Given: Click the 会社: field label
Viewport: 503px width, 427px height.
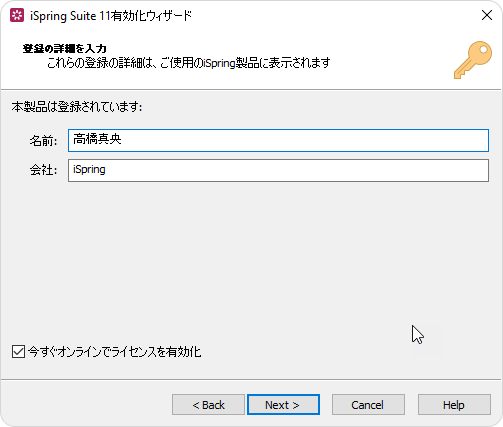Looking at the screenshot, I should coord(43,170).
